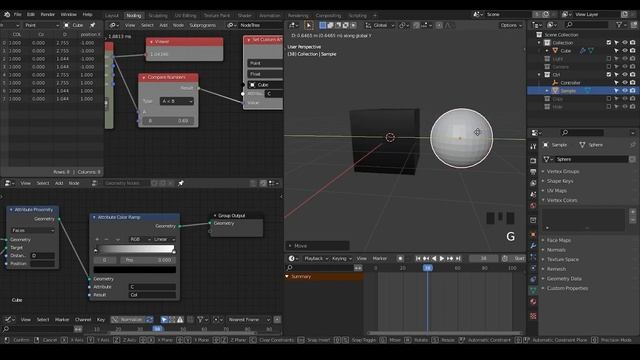Open the A < B type dropdown in Compare Numbers
Screen dimensions: 640x360
click(176, 101)
